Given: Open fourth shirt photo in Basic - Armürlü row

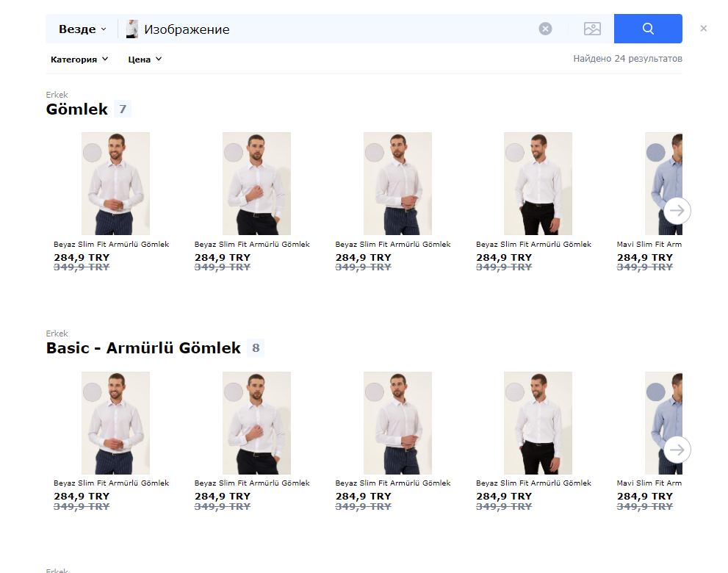Looking at the screenshot, I should click(x=538, y=422).
